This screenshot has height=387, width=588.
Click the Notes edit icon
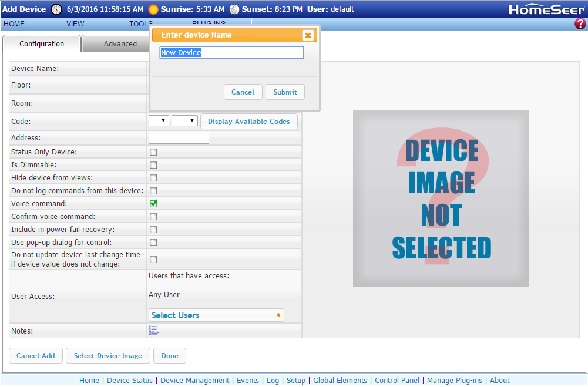pyautogui.click(x=153, y=329)
